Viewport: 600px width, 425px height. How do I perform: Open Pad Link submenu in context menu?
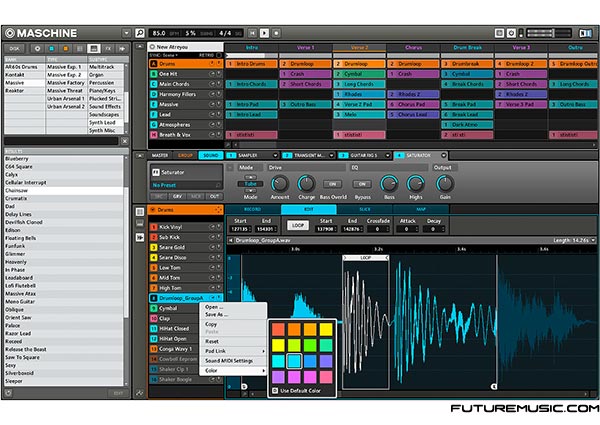click(233, 351)
